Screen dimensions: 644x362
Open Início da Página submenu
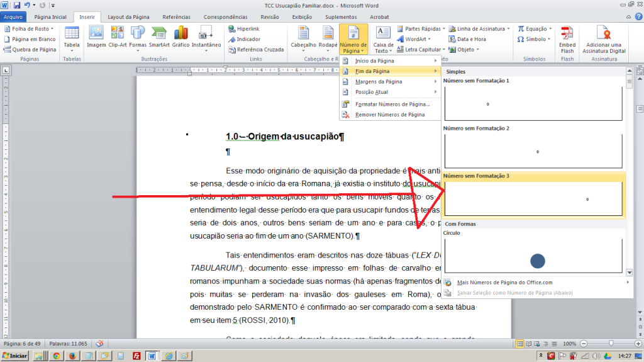(390, 61)
